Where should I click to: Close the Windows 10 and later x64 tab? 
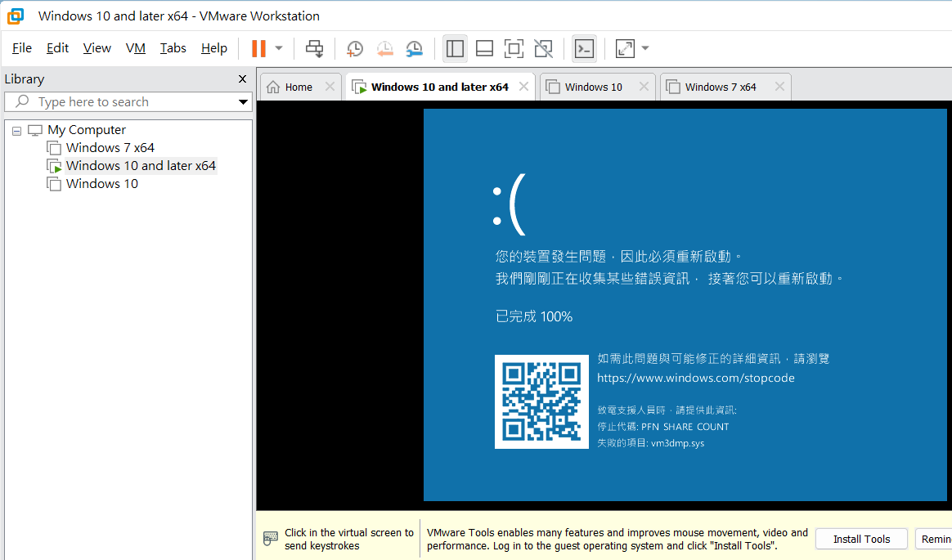pos(523,87)
